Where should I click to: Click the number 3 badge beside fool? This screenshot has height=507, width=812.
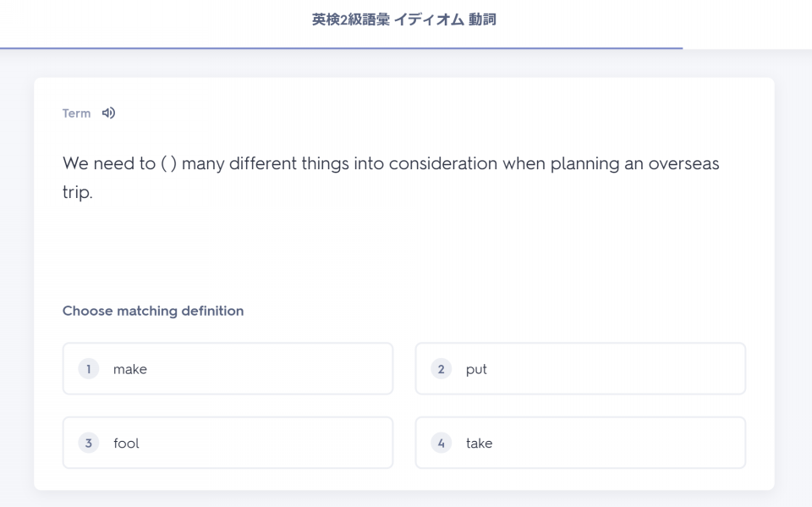[x=89, y=444]
